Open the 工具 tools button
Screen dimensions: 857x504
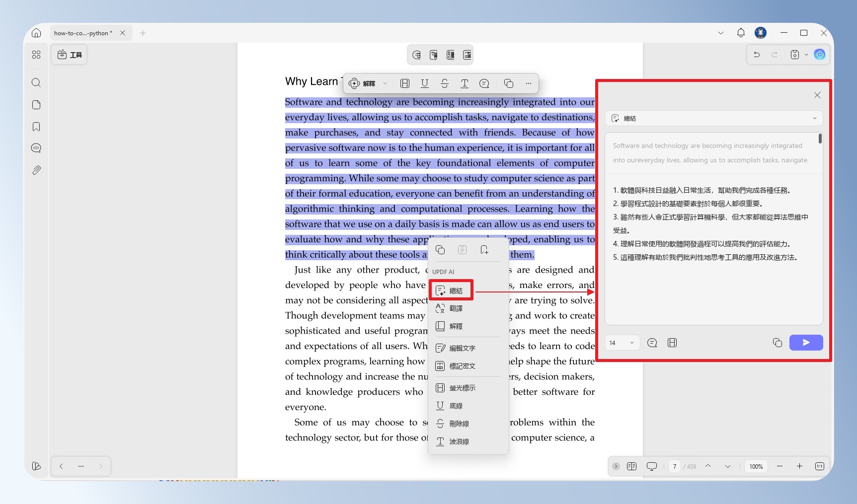click(70, 55)
